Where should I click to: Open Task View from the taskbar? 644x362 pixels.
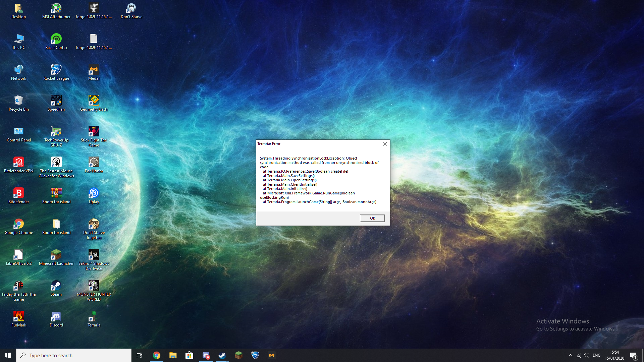[140, 355]
